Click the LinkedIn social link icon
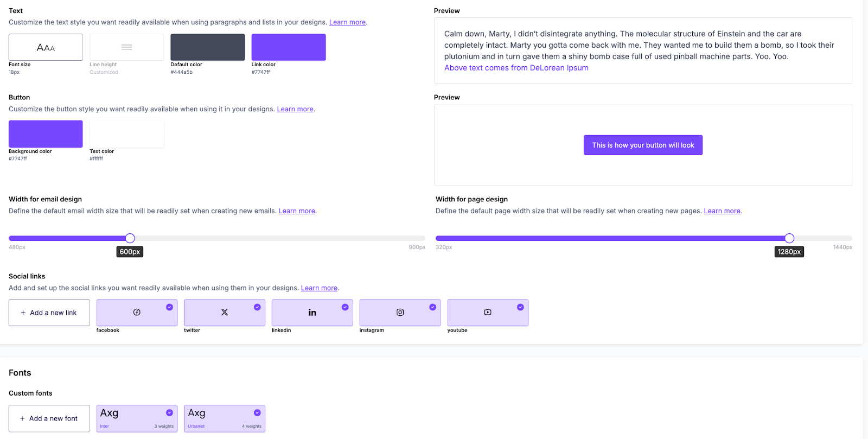 (312, 313)
